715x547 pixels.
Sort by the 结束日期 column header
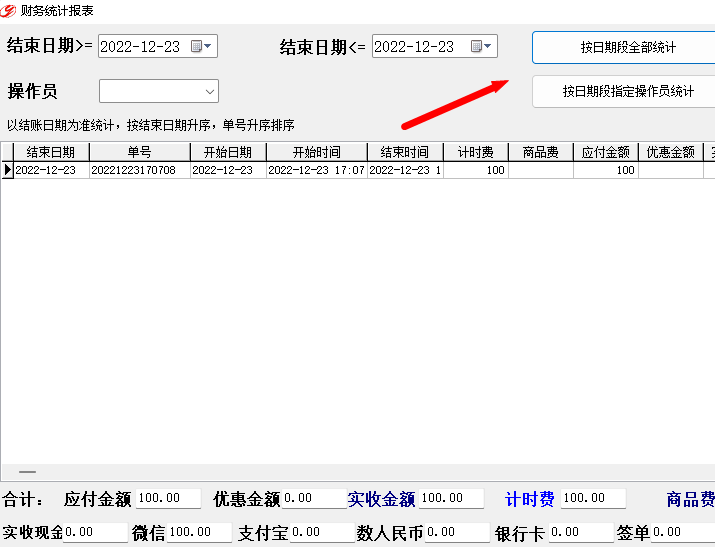[51, 152]
